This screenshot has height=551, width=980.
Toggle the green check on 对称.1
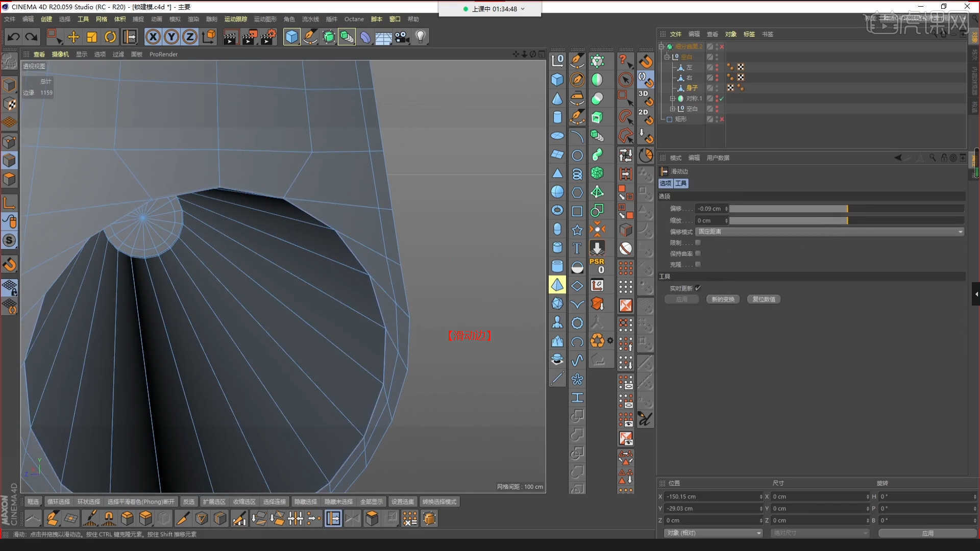tap(722, 98)
